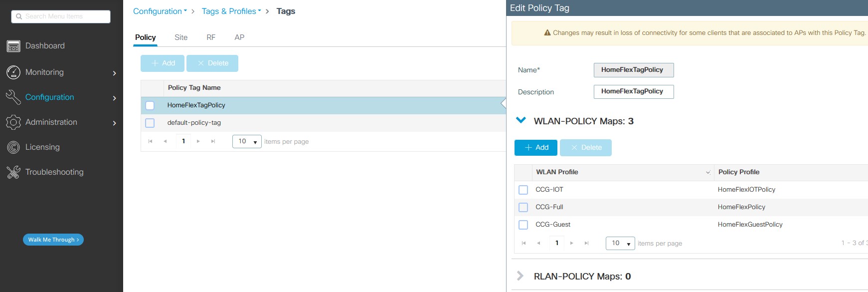868x292 pixels.
Task: Click the Monitoring gauge icon
Action: (13, 72)
